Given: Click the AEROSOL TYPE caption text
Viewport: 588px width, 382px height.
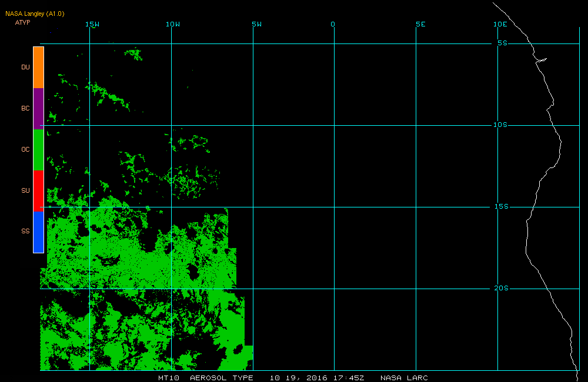Looking at the screenshot, I should tap(222, 378).
